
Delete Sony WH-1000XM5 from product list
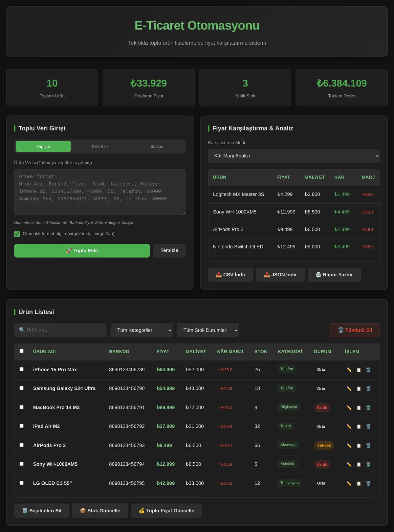coord(368,465)
